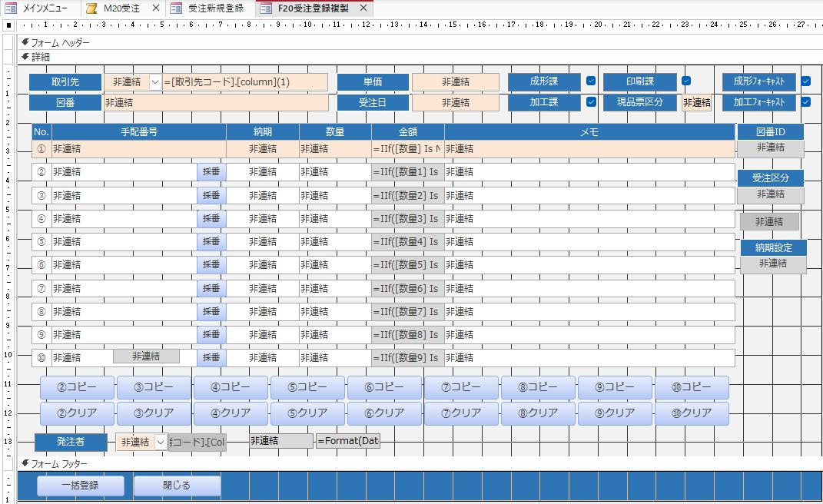Screen dimensions: 823x504
Task: Open the 取引先 combo box dropdown arrow
Action: [155, 82]
